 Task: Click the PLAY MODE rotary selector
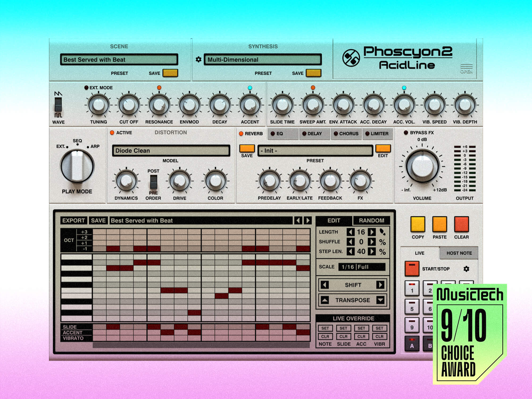tap(77, 166)
